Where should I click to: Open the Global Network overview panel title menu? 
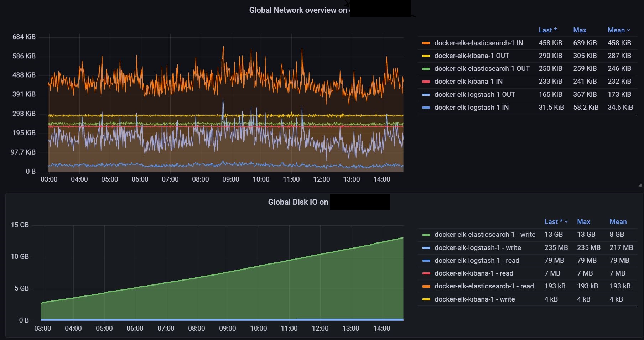298,10
